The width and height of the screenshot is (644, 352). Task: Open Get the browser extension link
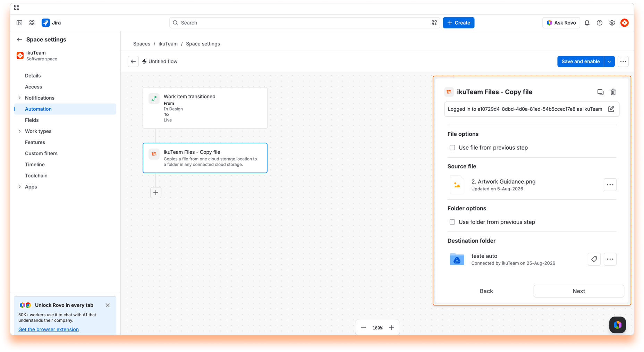pyautogui.click(x=49, y=329)
